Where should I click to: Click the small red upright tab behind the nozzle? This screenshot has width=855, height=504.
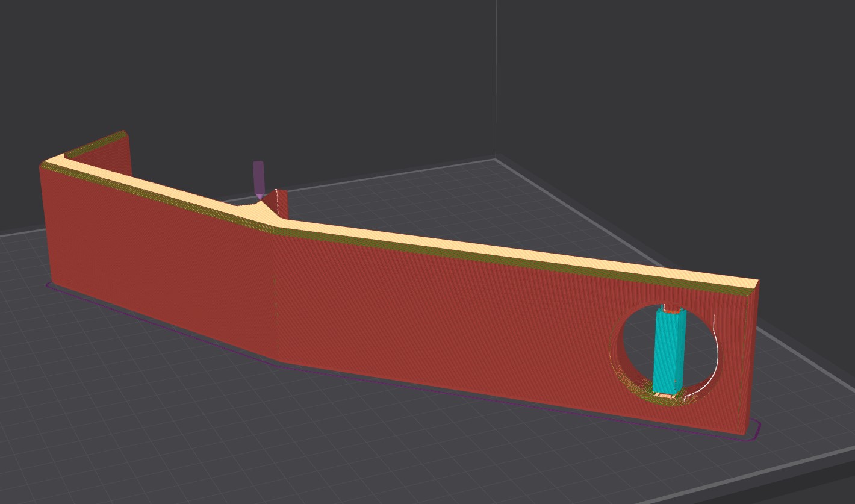click(282, 204)
